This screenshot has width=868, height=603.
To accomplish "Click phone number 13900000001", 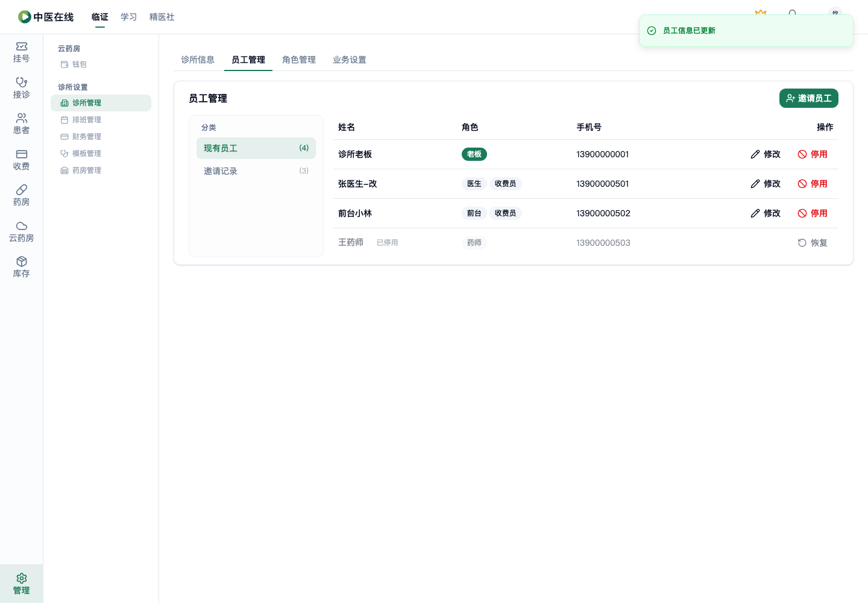I will click(603, 154).
